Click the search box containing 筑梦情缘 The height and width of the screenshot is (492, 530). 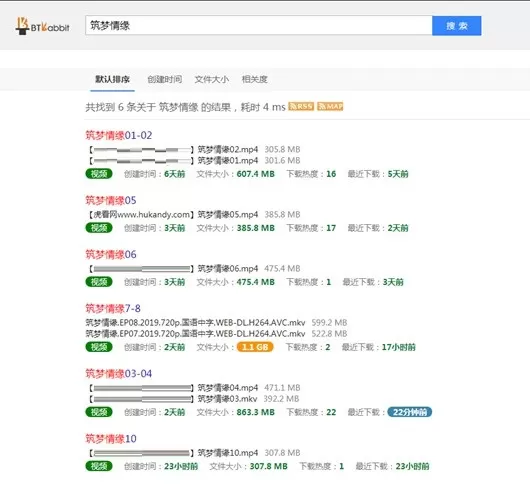click(259, 25)
